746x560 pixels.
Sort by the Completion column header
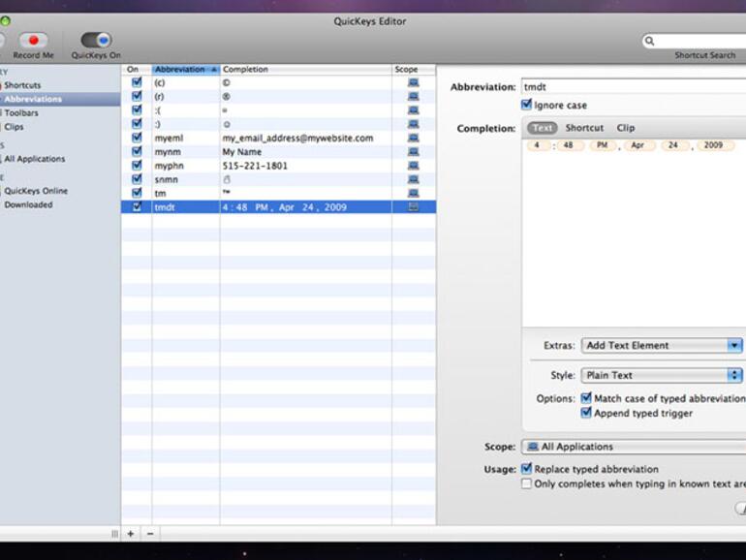pyautogui.click(x=305, y=69)
